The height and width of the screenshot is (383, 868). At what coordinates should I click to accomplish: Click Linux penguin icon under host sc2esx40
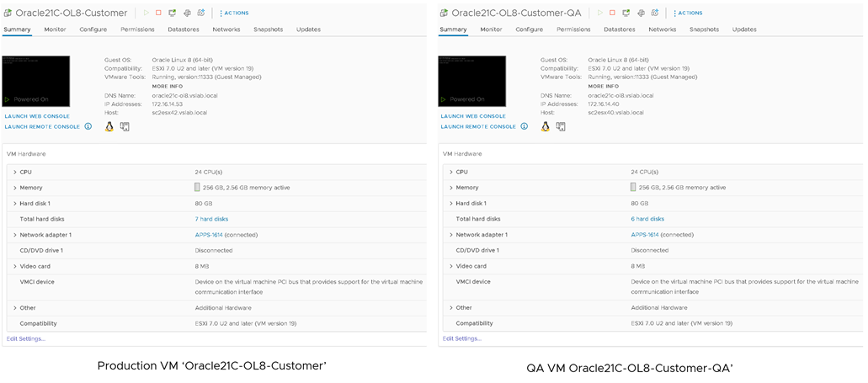click(x=546, y=127)
